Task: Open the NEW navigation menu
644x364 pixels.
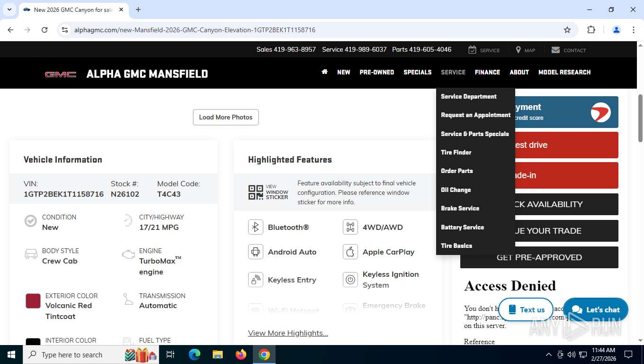Action: pyautogui.click(x=344, y=72)
